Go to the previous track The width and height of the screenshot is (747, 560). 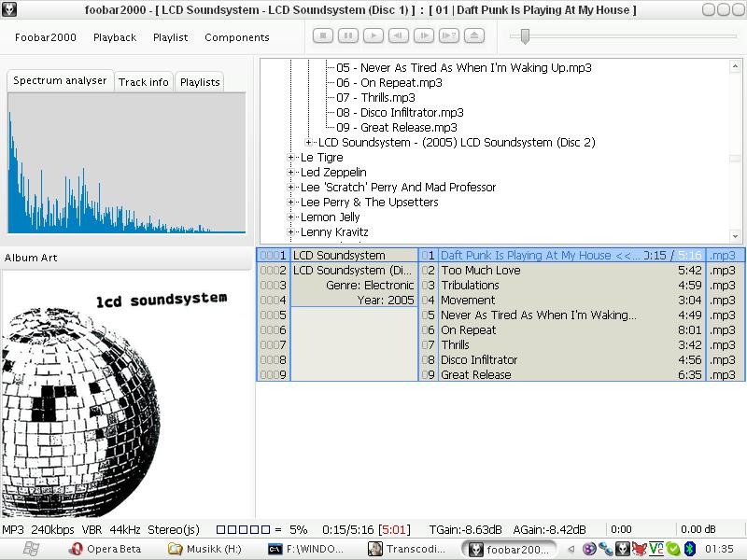[399, 35]
